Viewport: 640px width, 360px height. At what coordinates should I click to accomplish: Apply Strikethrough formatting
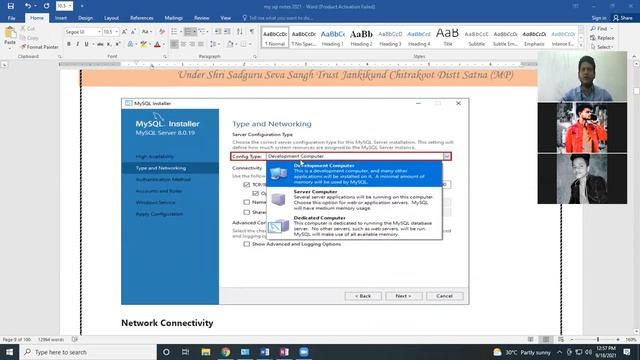[100, 44]
